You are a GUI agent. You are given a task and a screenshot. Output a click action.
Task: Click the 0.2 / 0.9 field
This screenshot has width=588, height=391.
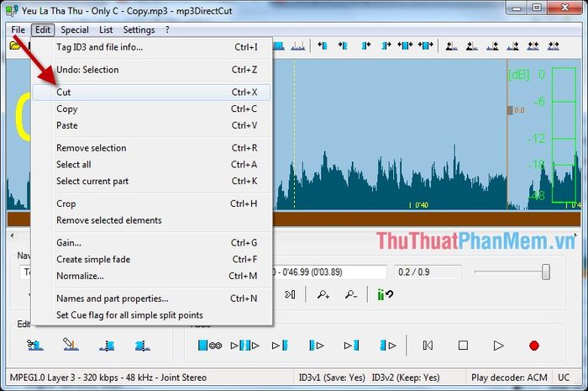(x=427, y=272)
